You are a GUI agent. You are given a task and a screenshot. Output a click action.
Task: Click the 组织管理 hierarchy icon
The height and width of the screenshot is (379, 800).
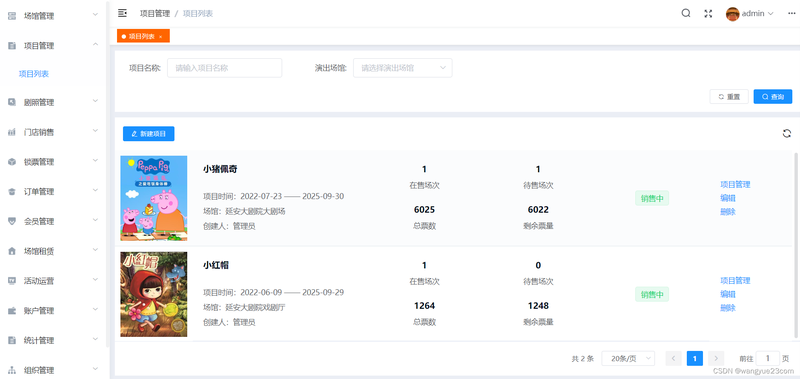tap(12, 370)
